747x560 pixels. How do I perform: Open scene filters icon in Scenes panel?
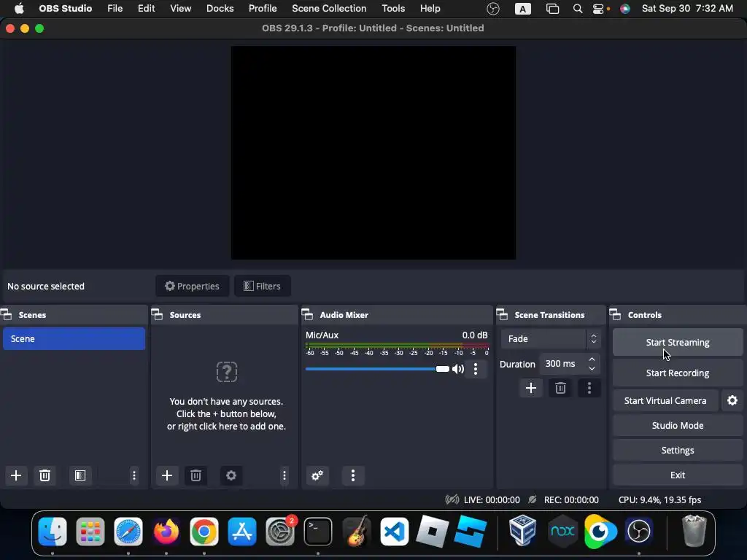[80, 475]
